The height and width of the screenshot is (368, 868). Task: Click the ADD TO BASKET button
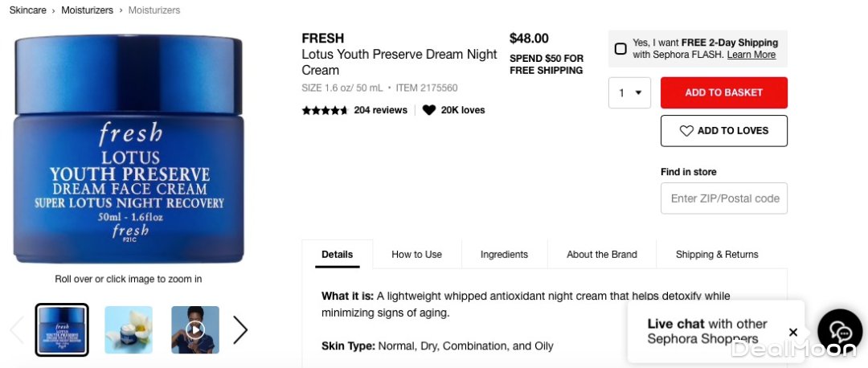tap(723, 92)
